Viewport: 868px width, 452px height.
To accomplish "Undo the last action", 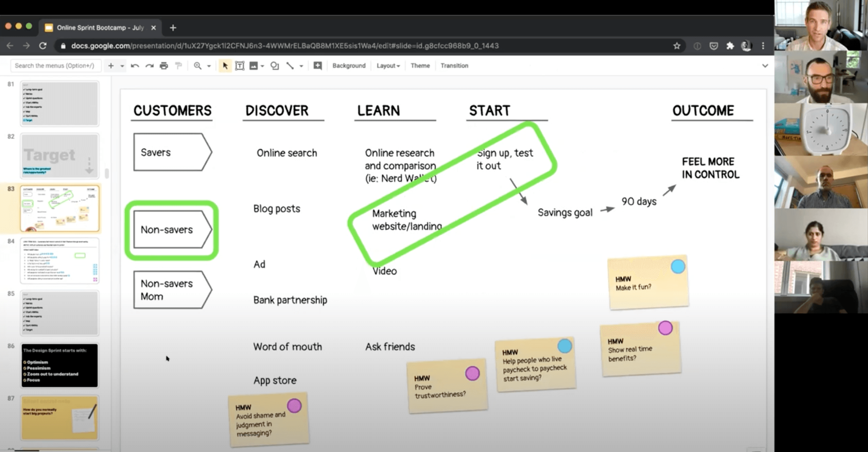I will click(x=135, y=66).
